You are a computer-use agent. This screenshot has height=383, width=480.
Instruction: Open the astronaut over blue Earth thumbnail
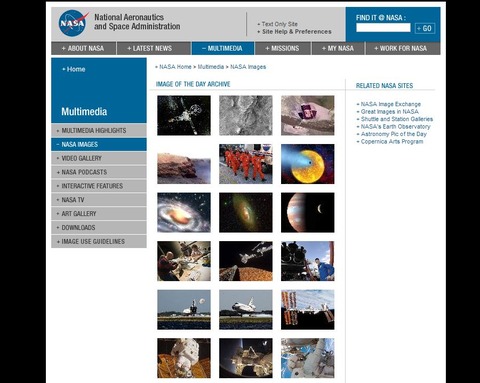point(308,358)
